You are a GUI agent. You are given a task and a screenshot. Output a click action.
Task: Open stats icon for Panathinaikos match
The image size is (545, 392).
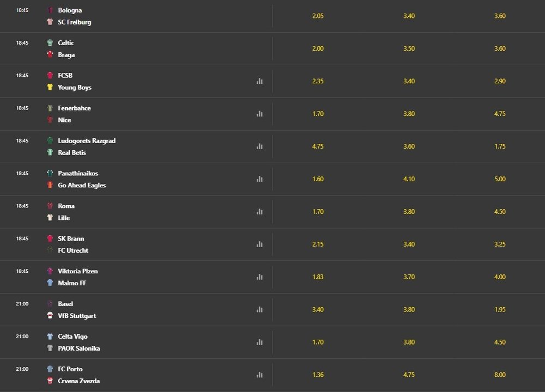(x=259, y=179)
